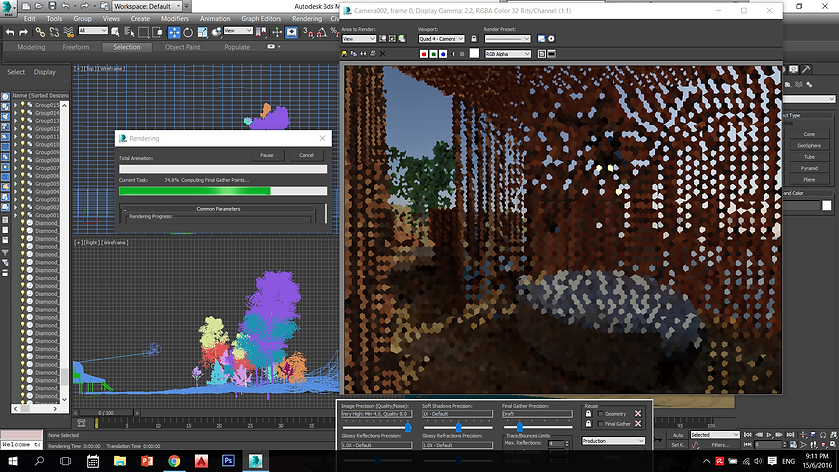Open Select by Name tool
Image resolution: width=839 pixels, height=472 pixels.
(x=129, y=32)
